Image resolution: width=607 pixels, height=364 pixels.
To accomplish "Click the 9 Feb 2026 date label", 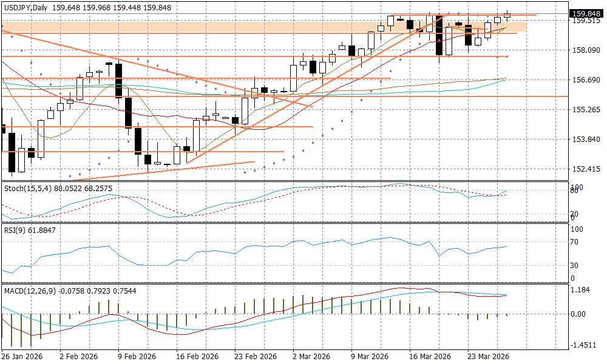I will click(138, 356).
